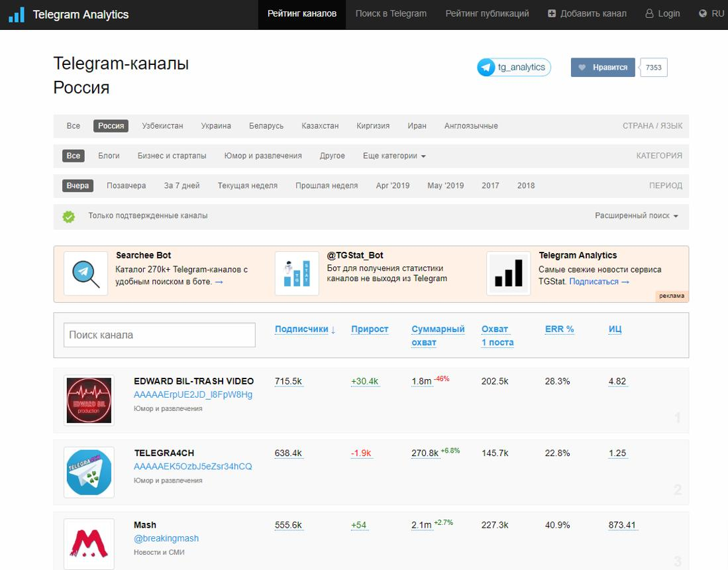
Task: Click the Telegram Analytics bar chart logo
Action: 17,15
